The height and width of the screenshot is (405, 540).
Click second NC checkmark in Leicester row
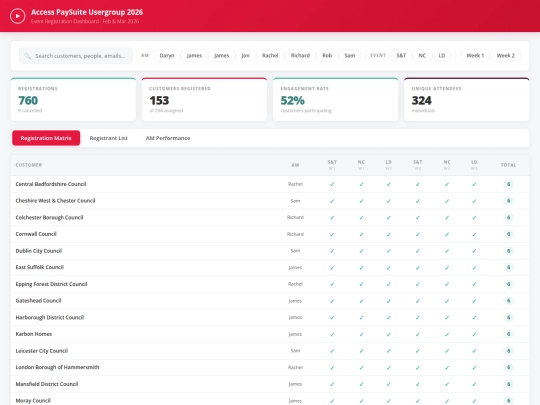(447, 351)
